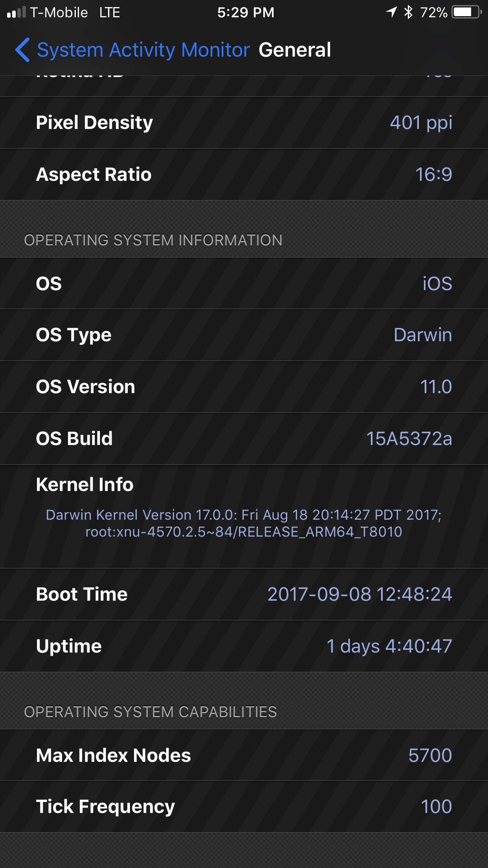Image resolution: width=488 pixels, height=868 pixels.
Task: Go back to System Activity Monitor
Action: click(x=143, y=50)
